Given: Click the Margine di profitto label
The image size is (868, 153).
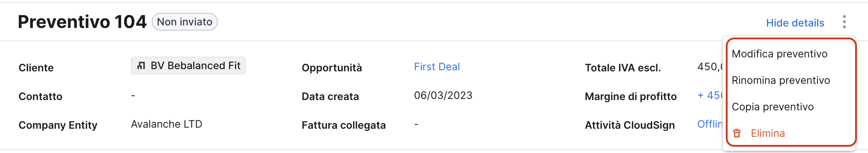Looking at the screenshot, I should point(631,96).
